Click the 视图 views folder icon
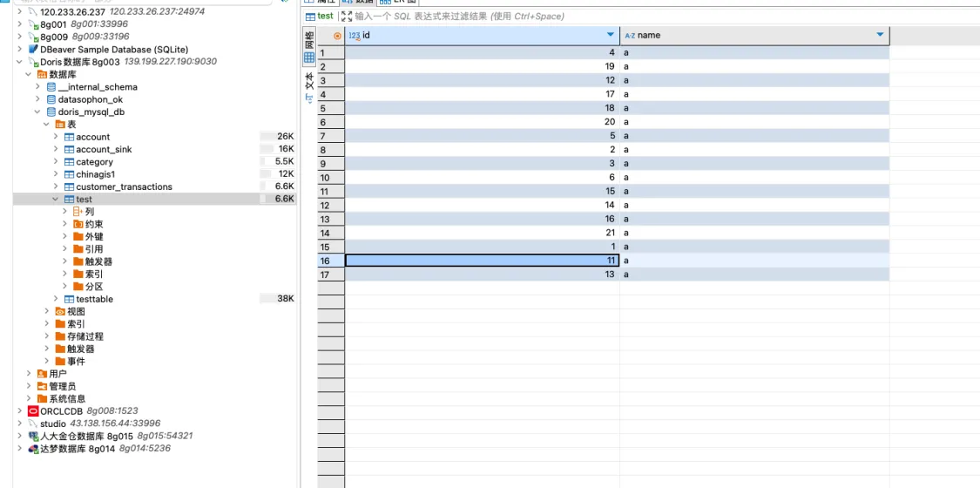980x488 pixels. [60, 311]
